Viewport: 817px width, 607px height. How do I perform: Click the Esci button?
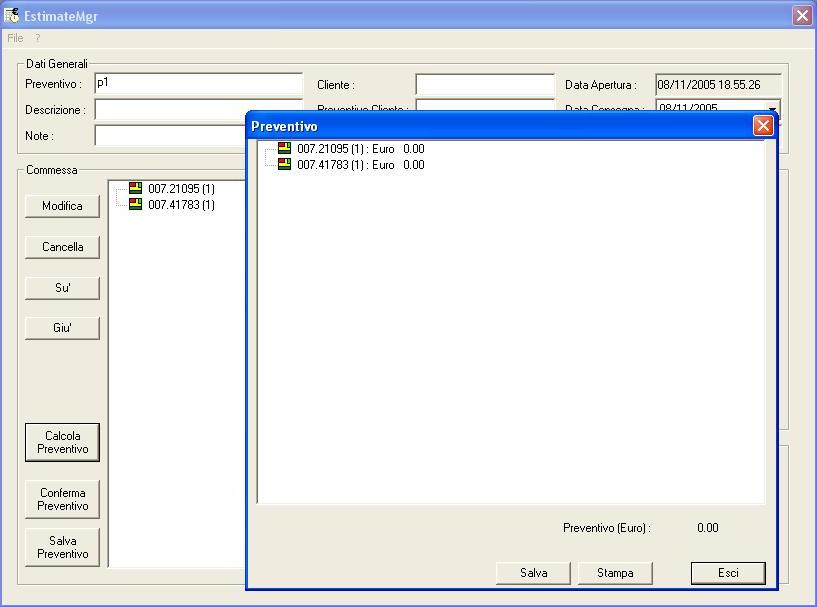point(728,573)
